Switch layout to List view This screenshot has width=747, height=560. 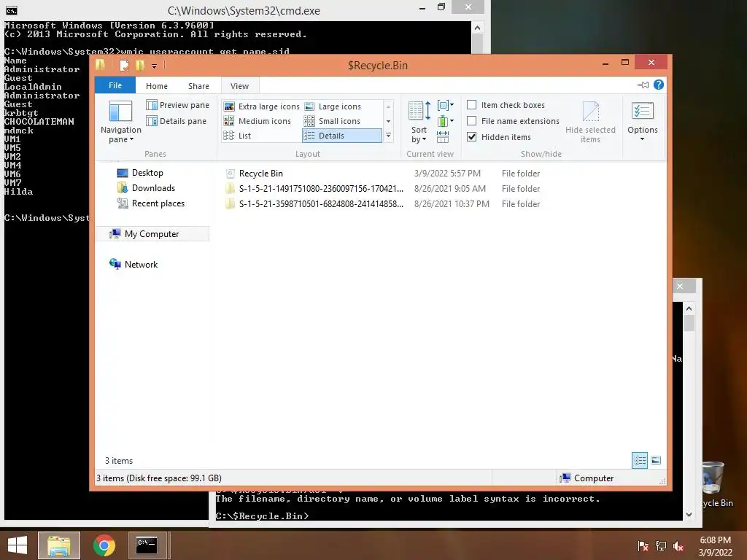coord(237,135)
